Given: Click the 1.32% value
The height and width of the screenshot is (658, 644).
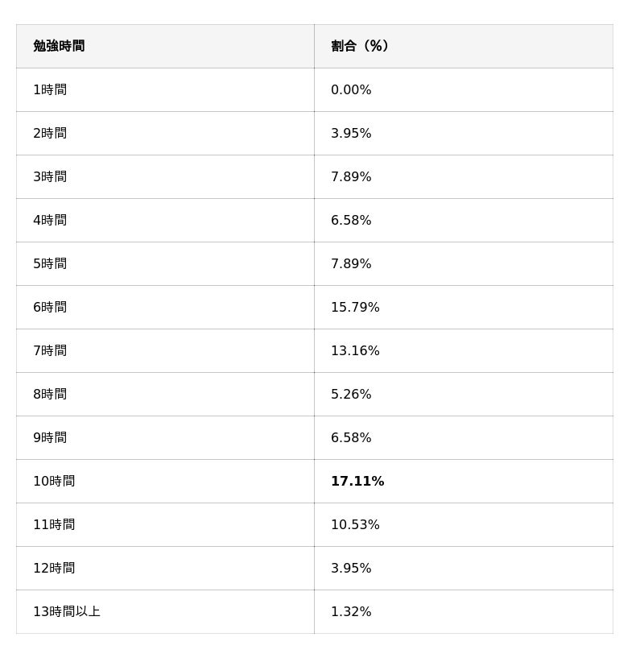Looking at the screenshot, I should coord(351,612).
